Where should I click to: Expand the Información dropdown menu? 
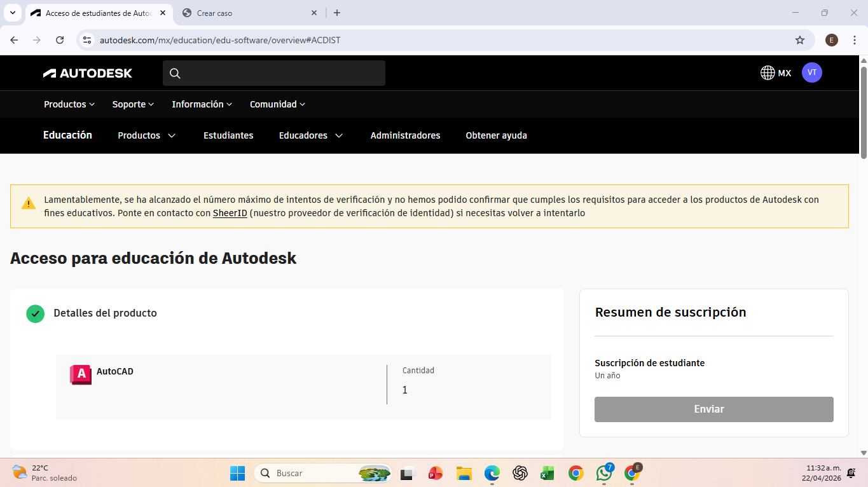pos(202,104)
